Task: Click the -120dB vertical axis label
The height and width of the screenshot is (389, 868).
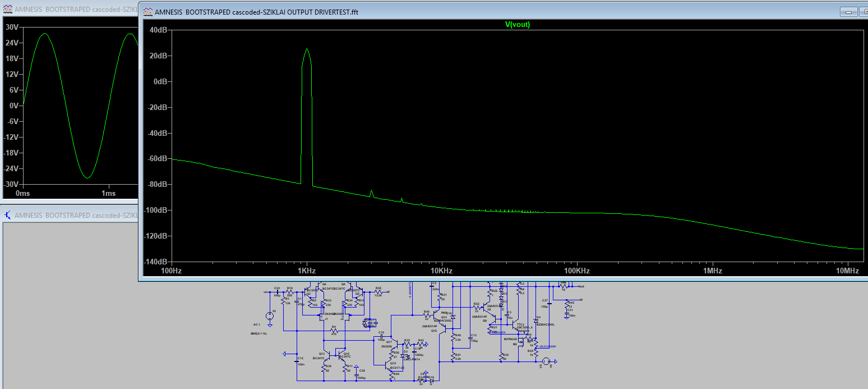Action: point(155,236)
